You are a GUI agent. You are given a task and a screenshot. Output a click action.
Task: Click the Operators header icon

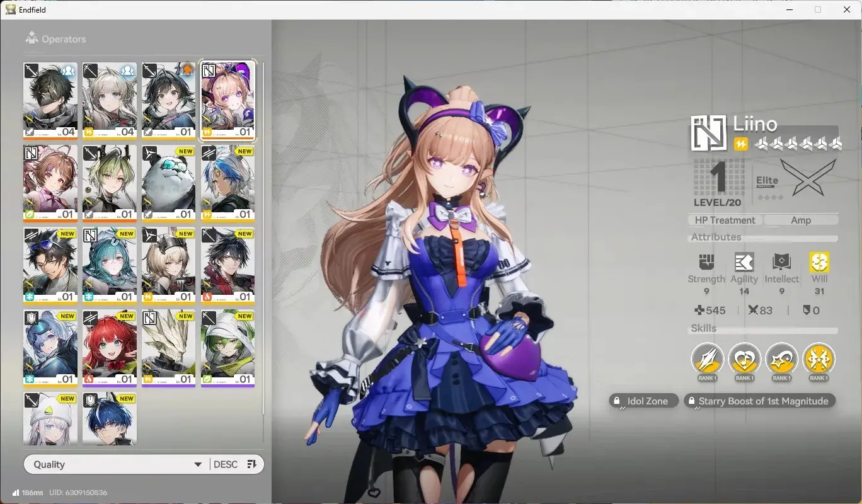(32, 38)
